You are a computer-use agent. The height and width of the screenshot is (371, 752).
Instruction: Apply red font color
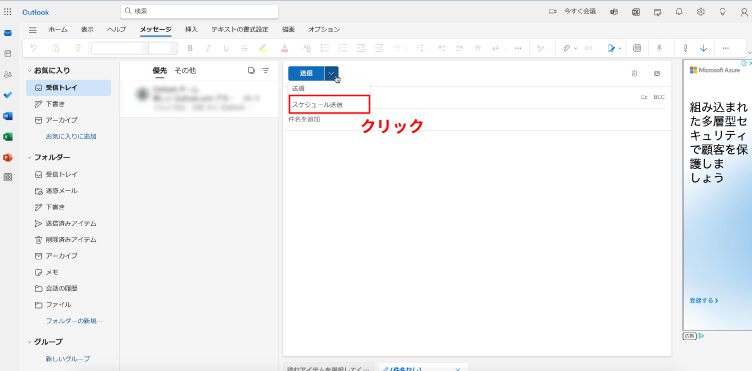tap(284, 48)
